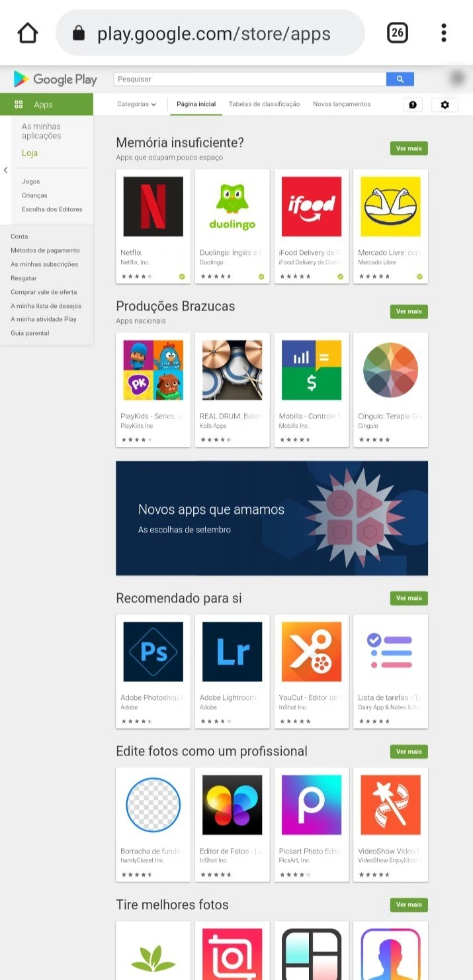Open As minhas aplicações

[41, 131]
